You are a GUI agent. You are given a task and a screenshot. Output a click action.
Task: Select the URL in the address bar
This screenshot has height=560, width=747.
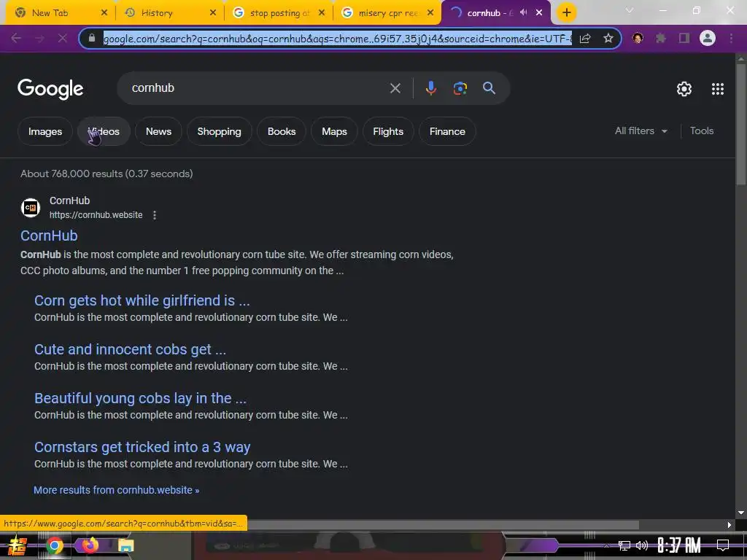tap(337, 39)
